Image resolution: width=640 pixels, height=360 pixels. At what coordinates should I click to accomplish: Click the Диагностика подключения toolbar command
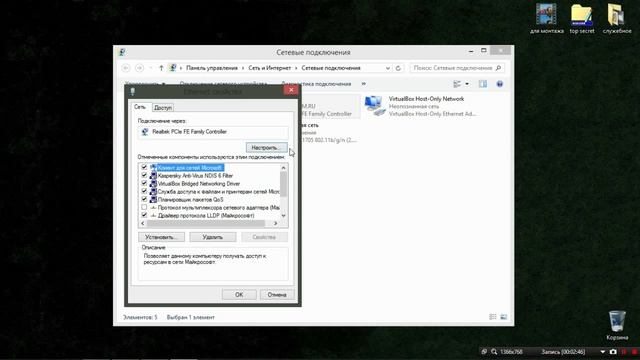tap(316, 84)
